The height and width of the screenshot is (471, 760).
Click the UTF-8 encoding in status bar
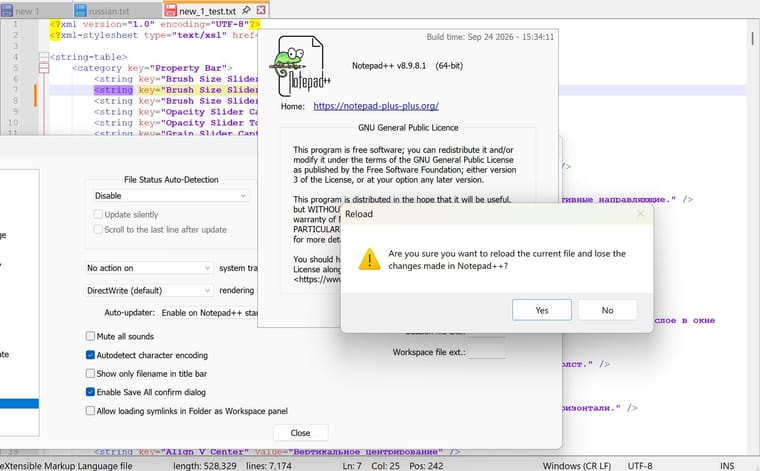[x=640, y=466]
